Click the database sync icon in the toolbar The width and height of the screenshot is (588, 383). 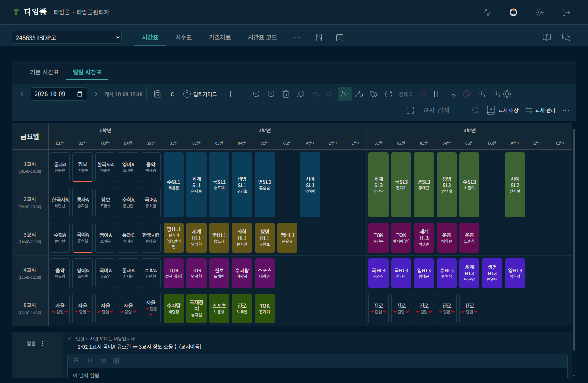click(158, 94)
